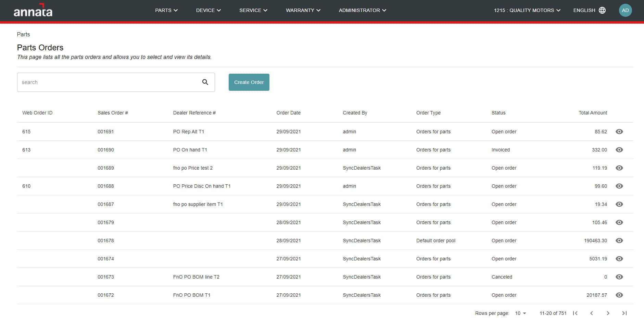Open the magnifier search icon
The width and height of the screenshot is (644, 319).
coord(205,82)
